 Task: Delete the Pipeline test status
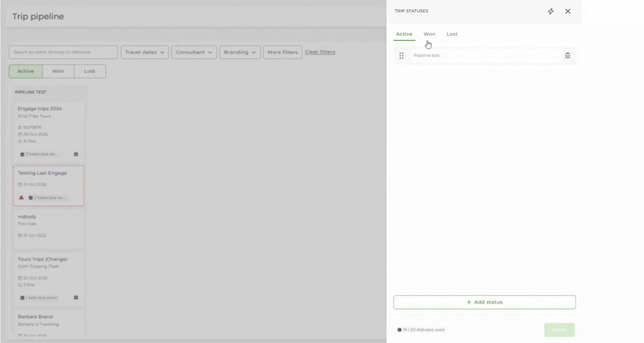pyautogui.click(x=568, y=55)
